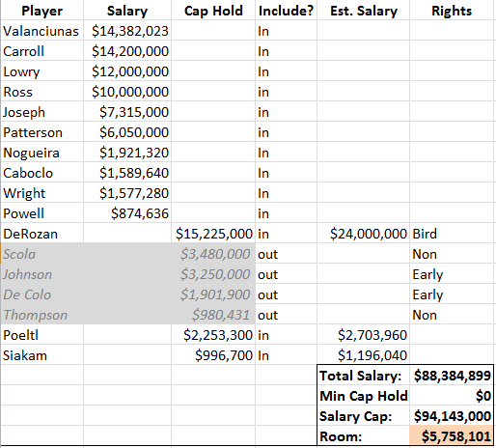This screenshot has height=448, width=496.
Task: Select the Salary column header
Action: coord(127,11)
